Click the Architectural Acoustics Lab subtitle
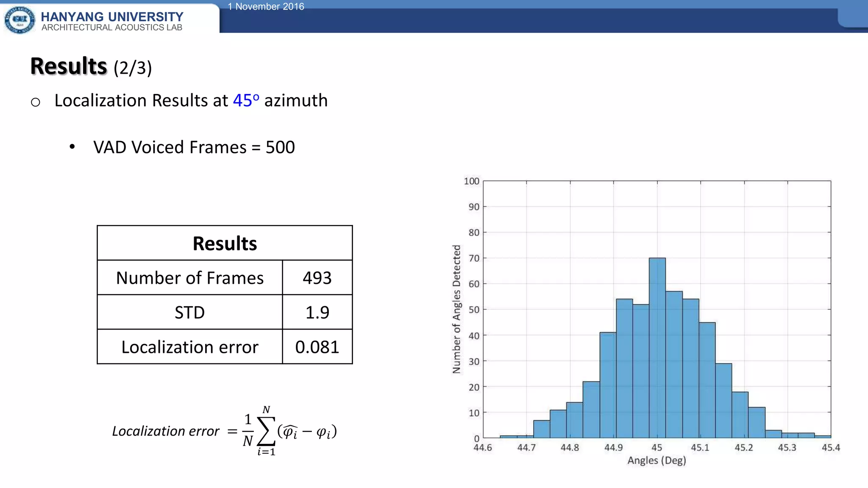 coord(112,28)
